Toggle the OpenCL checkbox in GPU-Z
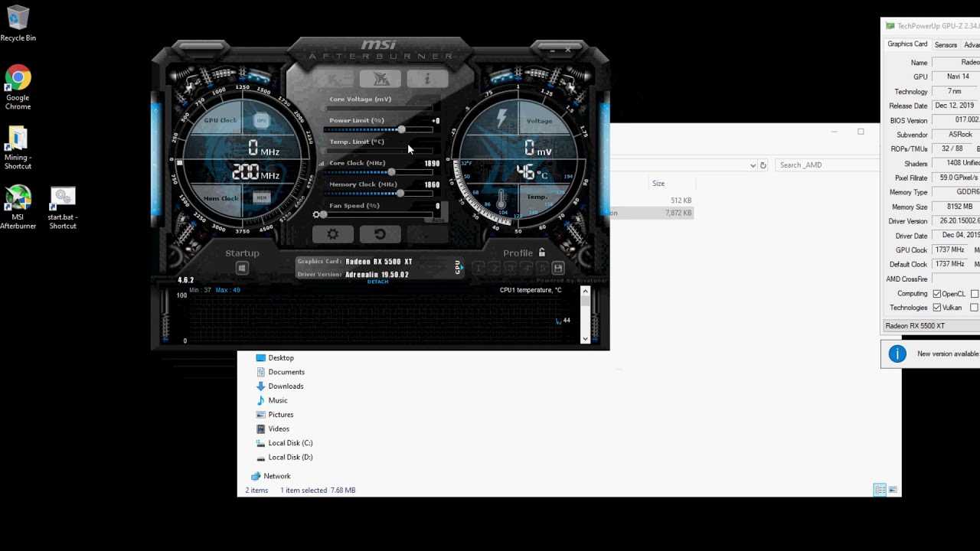Screen dimensions: 980x551 (x=936, y=294)
